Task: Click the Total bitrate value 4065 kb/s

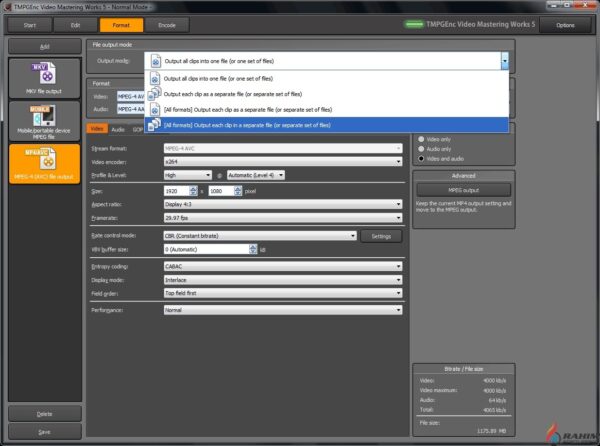Action: click(494, 410)
